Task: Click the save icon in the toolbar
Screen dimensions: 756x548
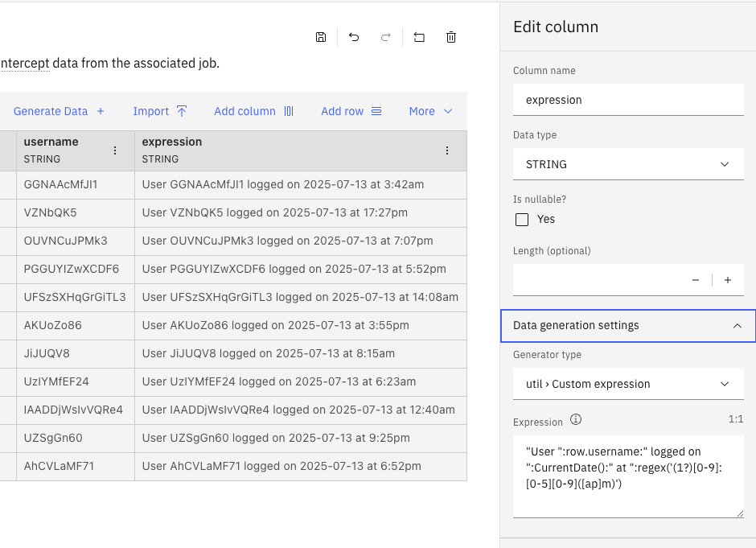Action: [321, 37]
